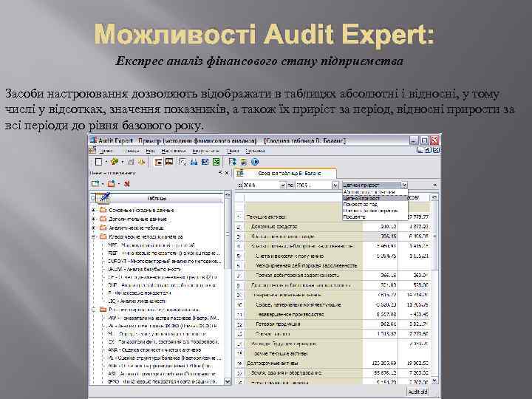This screenshot has height=399, width=532.
Task: Choose the first option in display-mode list
Action: 375,192
